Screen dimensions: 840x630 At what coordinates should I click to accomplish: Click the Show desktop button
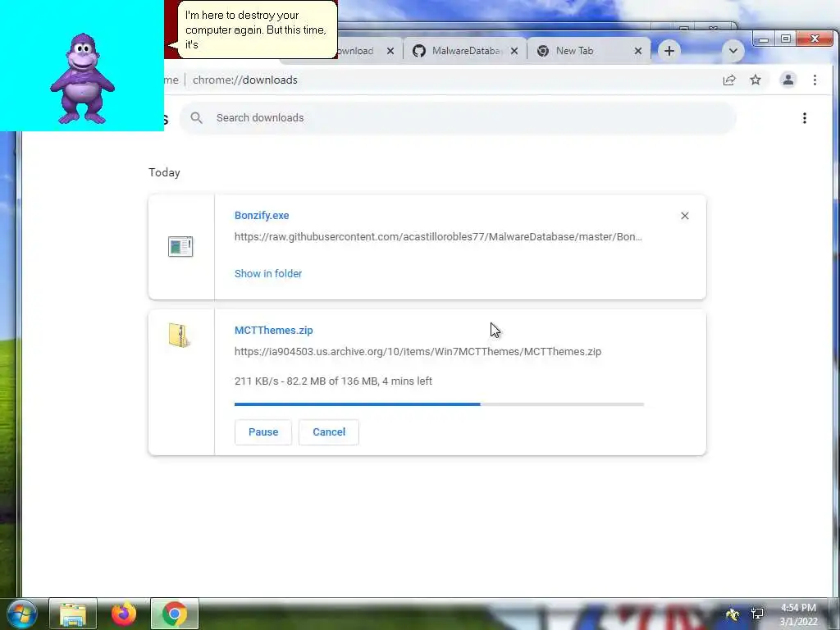pyautogui.click(x=836, y=614)
